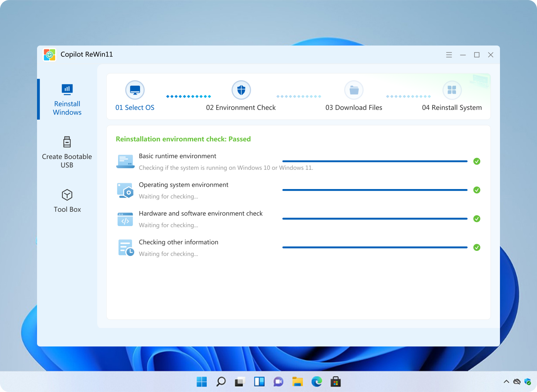Click the Environment Check shield icon
537x392 pixels.
coord(241,90)
